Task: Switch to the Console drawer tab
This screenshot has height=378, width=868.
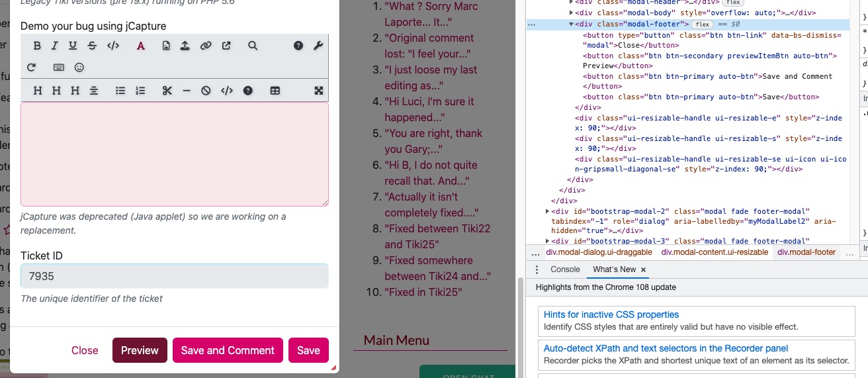Action: pos(565,269)
